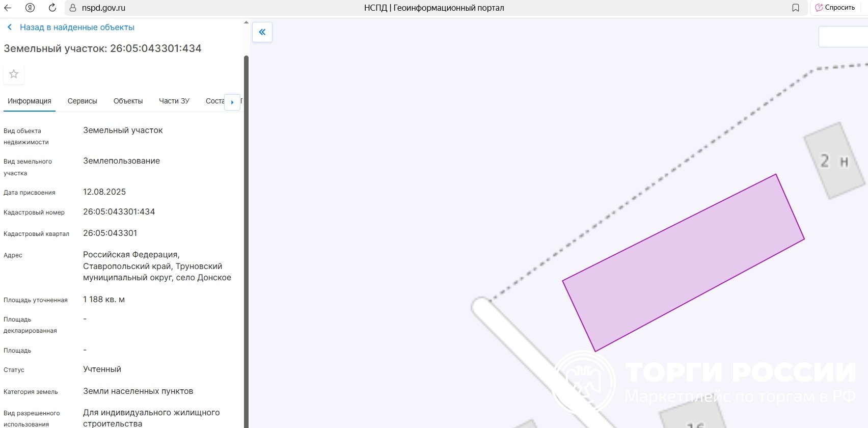Bookmark this page with bookmark icon
Screen dimensions: 868x428
point(796,8)
